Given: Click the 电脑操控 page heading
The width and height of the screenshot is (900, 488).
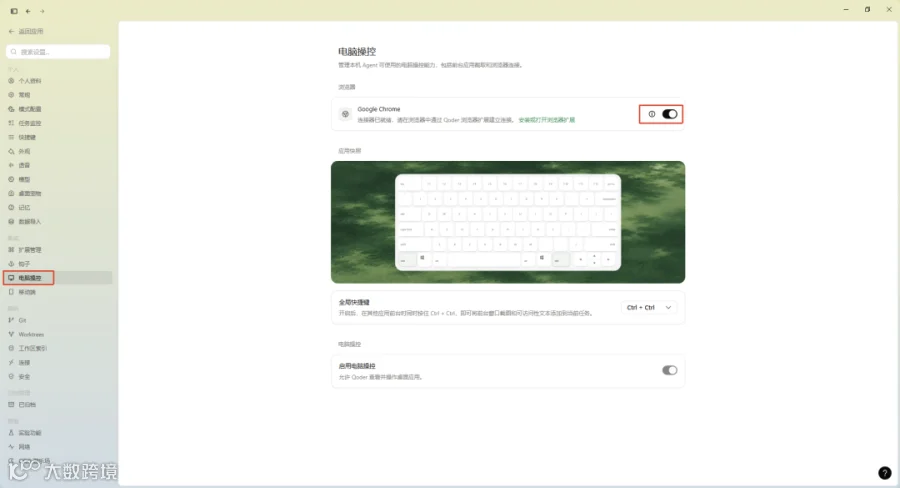Looking at the screenshot, I should [x=357, y=52].
